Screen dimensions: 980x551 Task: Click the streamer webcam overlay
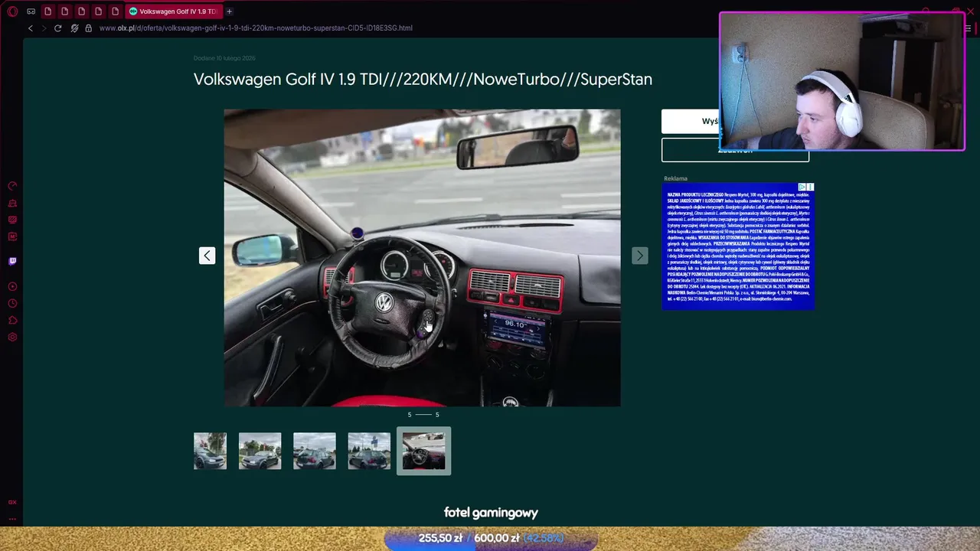842,80
